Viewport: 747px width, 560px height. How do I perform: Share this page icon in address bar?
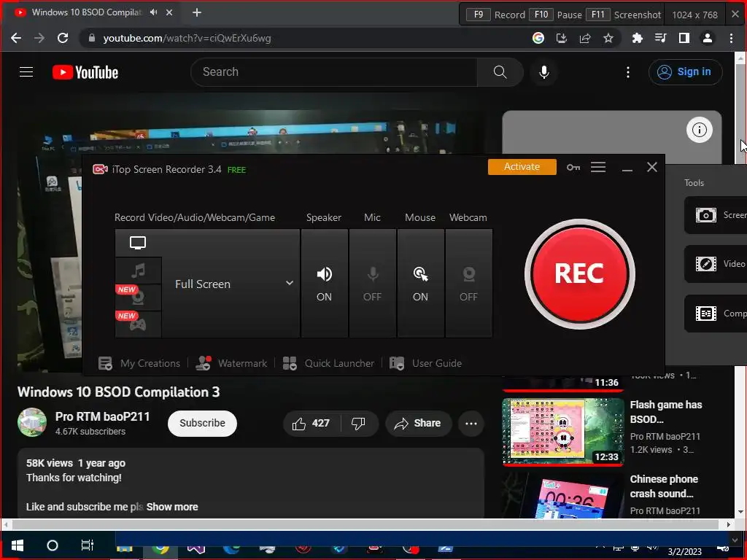point(585,38)
